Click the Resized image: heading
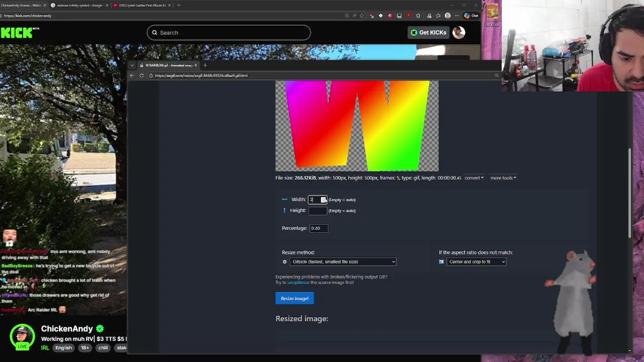The image size is (644, 362). pos(302,319)
